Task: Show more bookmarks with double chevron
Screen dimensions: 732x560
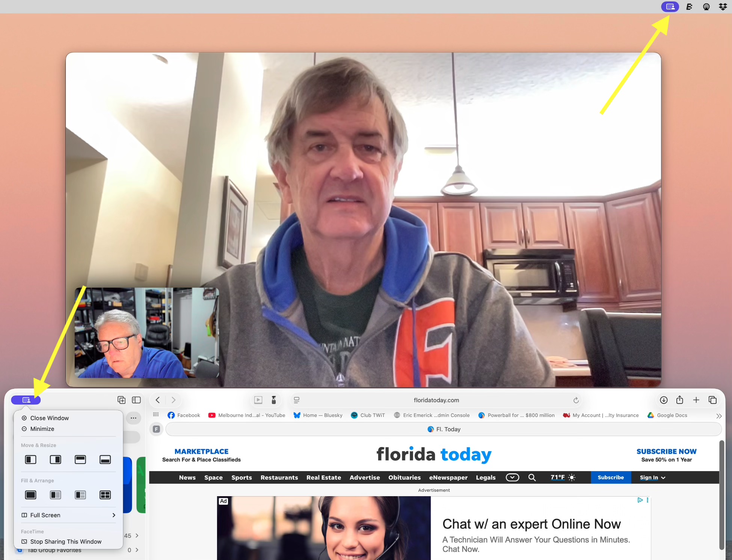Action: [x=719, y=416]
